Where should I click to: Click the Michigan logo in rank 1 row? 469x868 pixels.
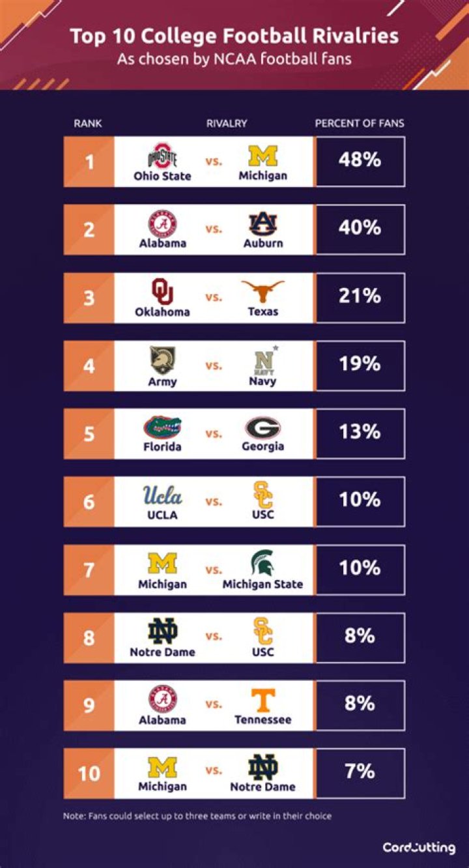click(x=263, y=156)
